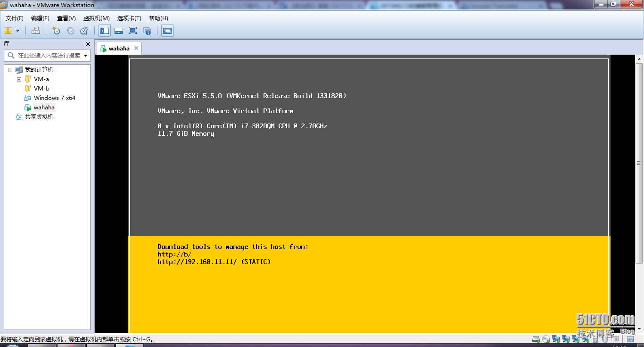644x347 pixels.
Task: Open the library search filter dropdown
Action: [x=85, y=55]
